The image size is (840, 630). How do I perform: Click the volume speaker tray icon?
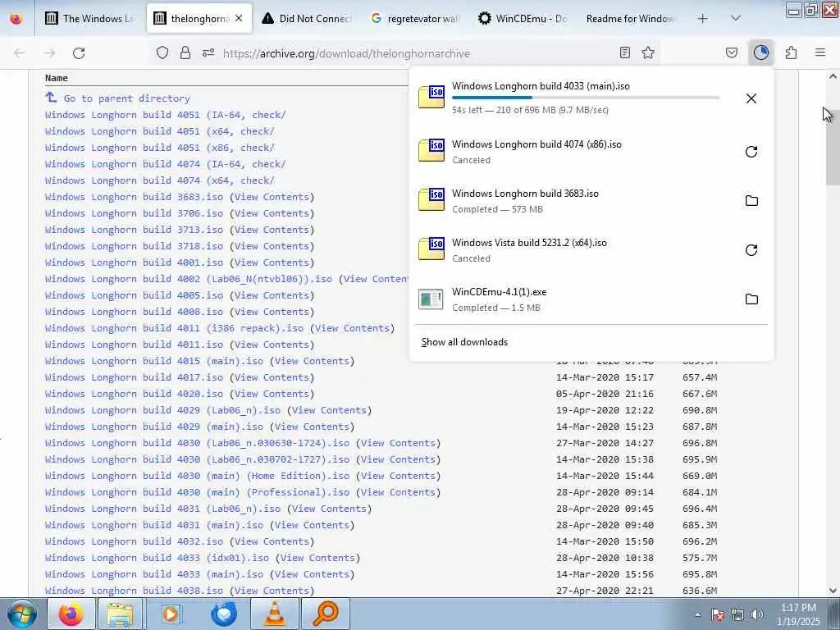coord(757,615)
